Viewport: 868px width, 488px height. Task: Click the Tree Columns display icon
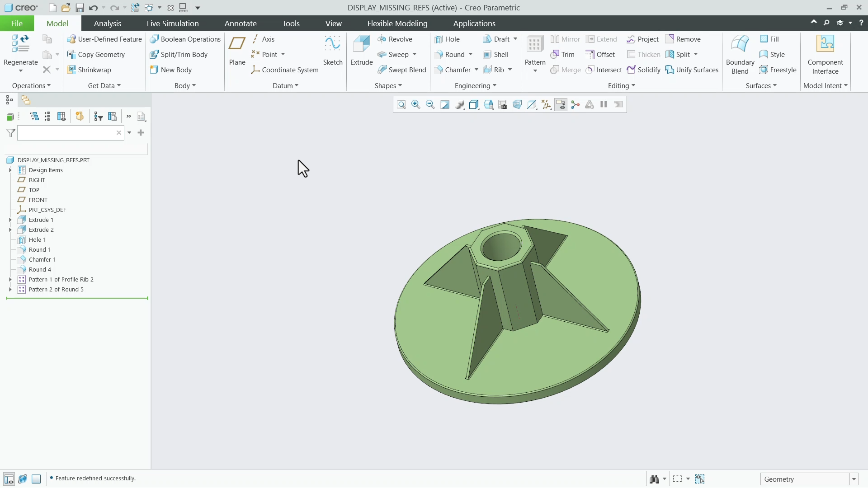61,117
